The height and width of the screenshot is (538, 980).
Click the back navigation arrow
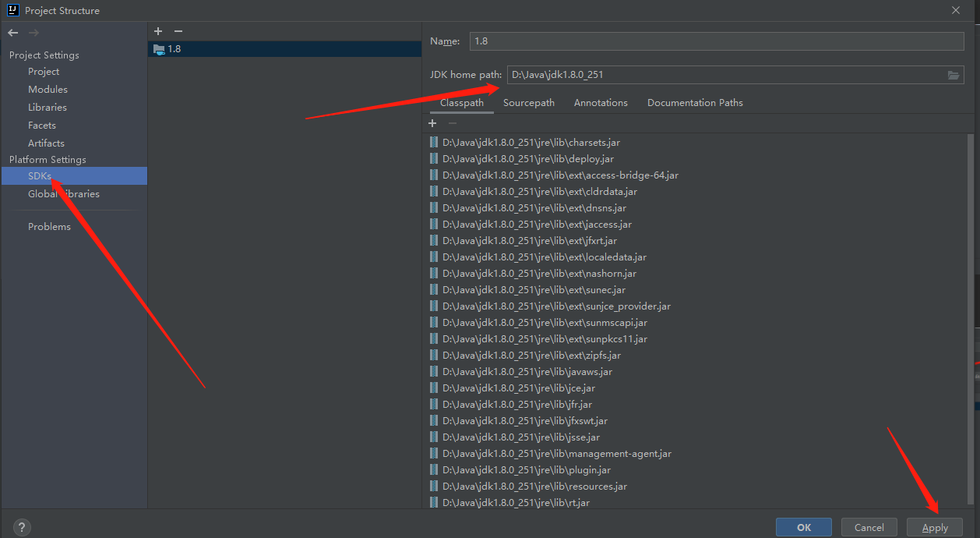coord(13,33)
